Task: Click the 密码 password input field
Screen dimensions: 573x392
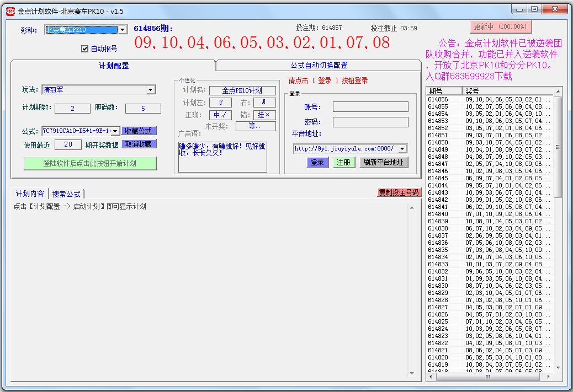Action: coord(370,122)
